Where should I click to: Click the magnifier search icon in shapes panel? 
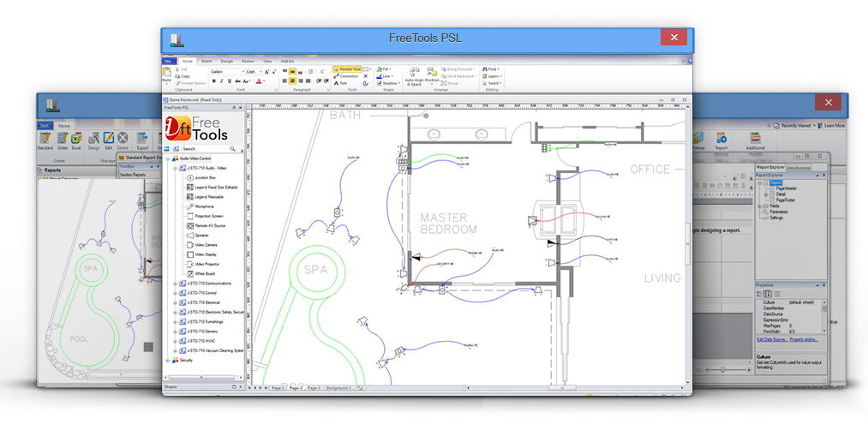[x=232, y=149]
